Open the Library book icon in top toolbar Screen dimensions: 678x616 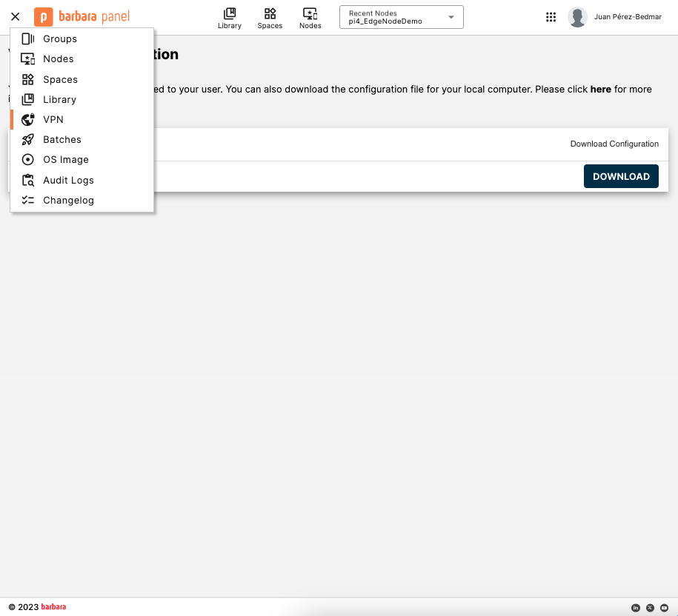pyautogui.click(x=229, y=13)
